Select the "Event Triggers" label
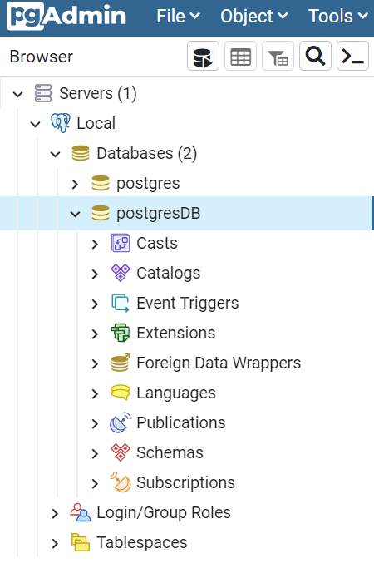 pos(187,304)
